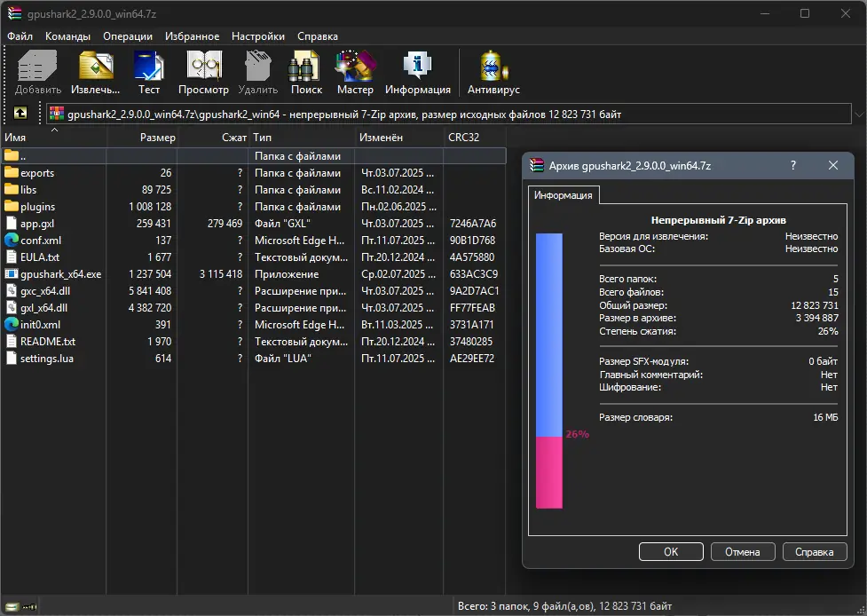Click the dialog's question mark help button
867x616 pixels.
click(x=792, y=165)
